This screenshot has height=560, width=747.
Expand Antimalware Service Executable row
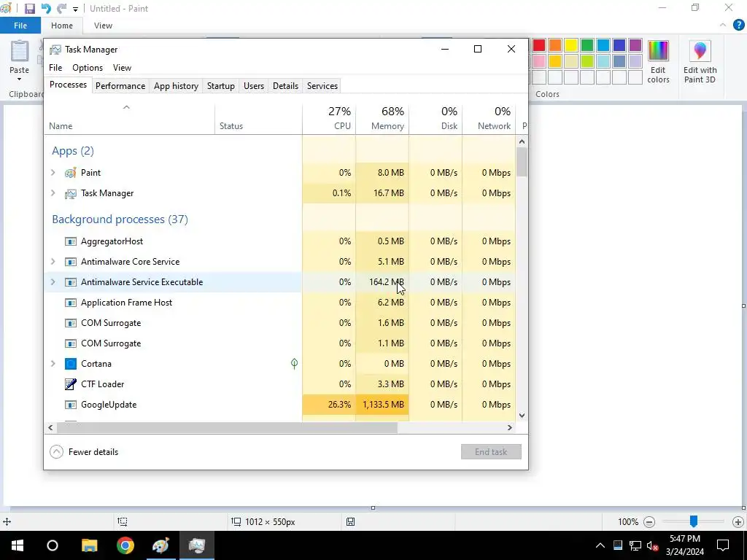click(x=53, y=282)
